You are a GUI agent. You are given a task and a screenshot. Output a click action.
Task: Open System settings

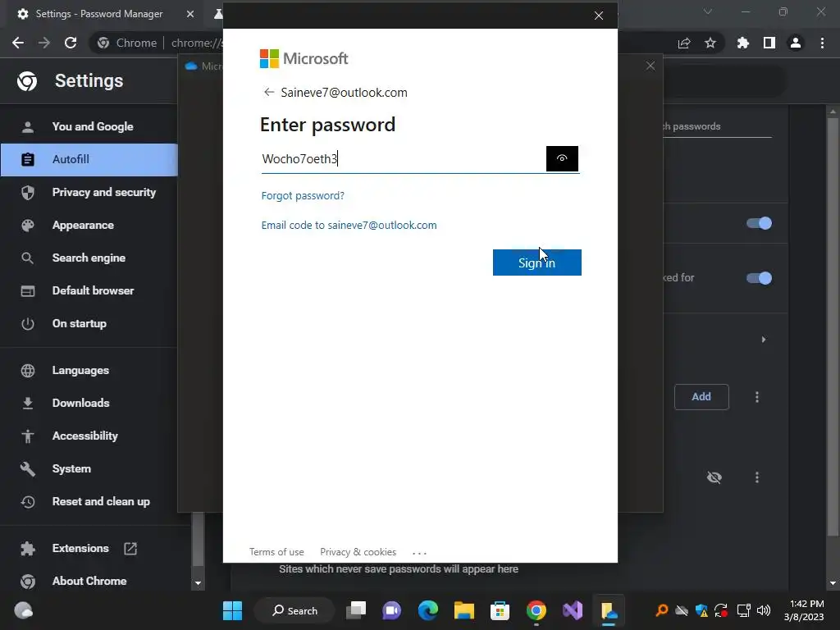[x=89, y=468]
